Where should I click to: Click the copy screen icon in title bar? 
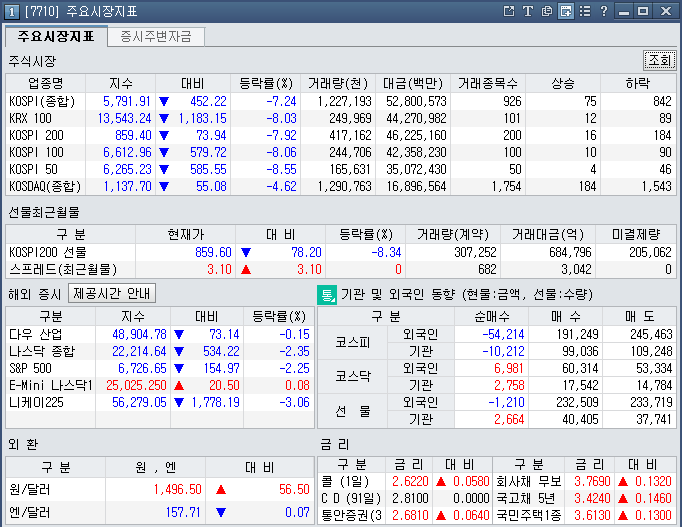click(x=547, y=11)
